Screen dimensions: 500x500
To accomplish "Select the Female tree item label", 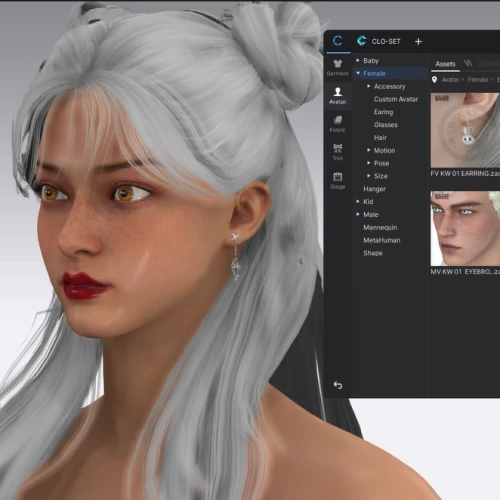I will click(374, 73).
